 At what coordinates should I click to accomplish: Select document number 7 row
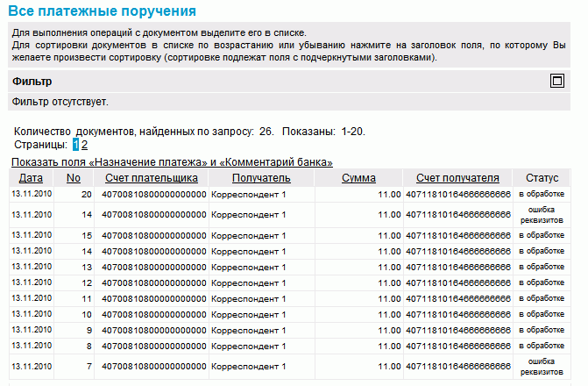click(289, 367)
